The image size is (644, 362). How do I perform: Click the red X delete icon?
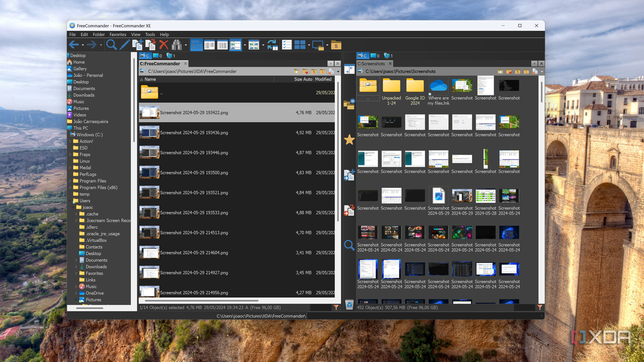[x=163, y=45]
